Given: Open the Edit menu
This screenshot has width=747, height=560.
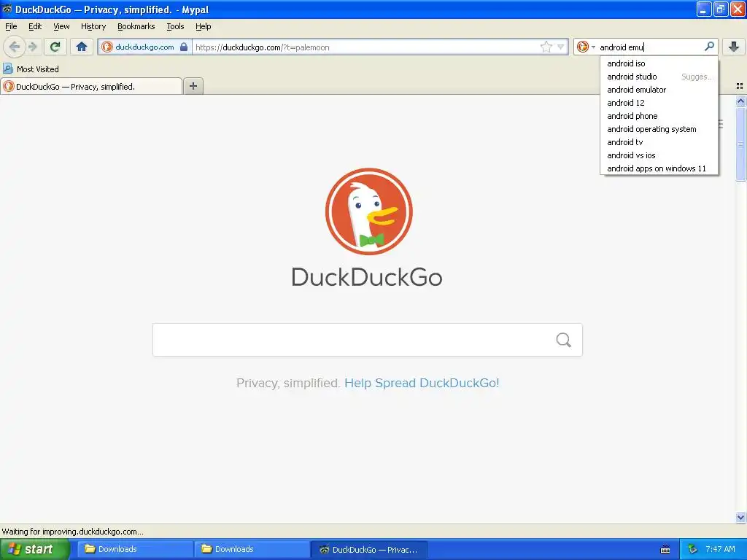Looking at the screenshot, I should 35,26.
